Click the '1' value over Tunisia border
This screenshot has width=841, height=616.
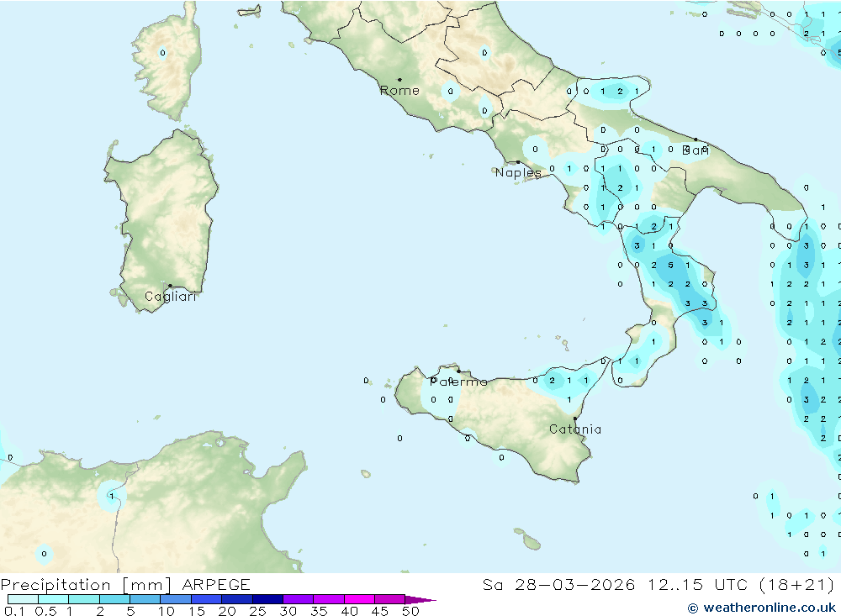[x=112, y=496]
